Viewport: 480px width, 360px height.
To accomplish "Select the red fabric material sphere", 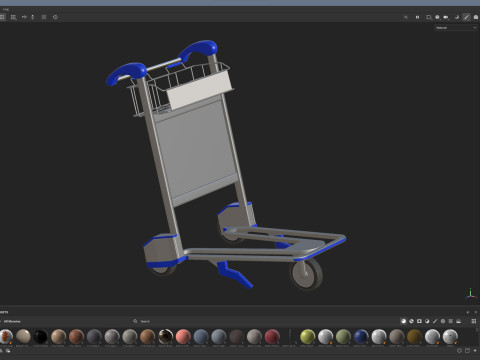I will click(x=272, y=337).
